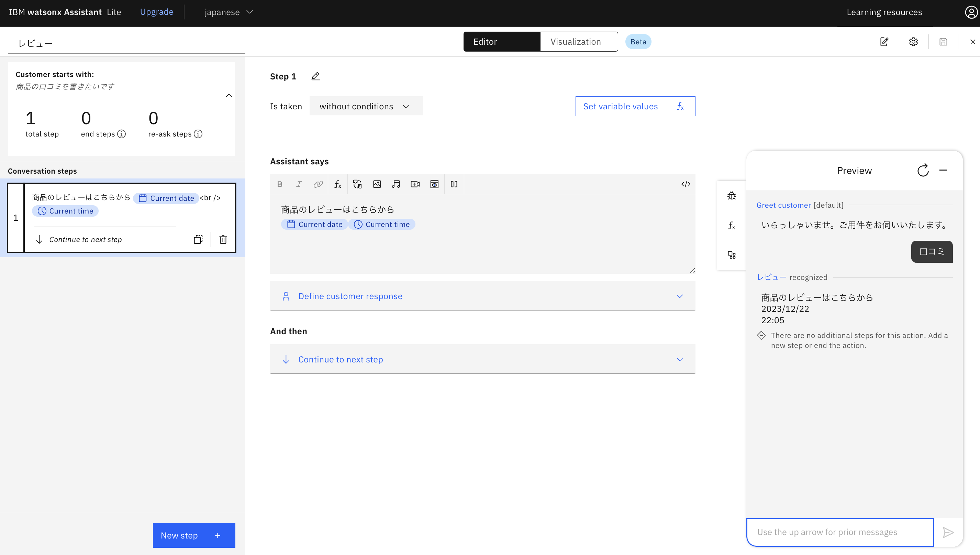The height and width of the screenshot is (555, 980).
Task: Toggle the source code view of the editor
Action: (x=686, y=184)
